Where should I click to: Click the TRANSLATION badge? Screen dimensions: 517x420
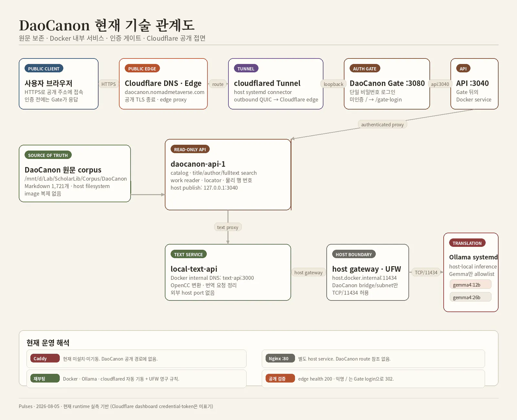[x=467, y=243]
